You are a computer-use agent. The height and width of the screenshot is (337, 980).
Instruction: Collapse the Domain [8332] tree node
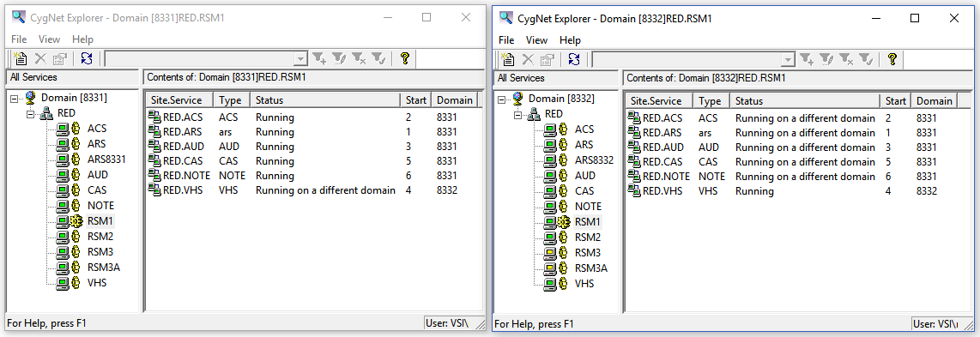[502, 99]
